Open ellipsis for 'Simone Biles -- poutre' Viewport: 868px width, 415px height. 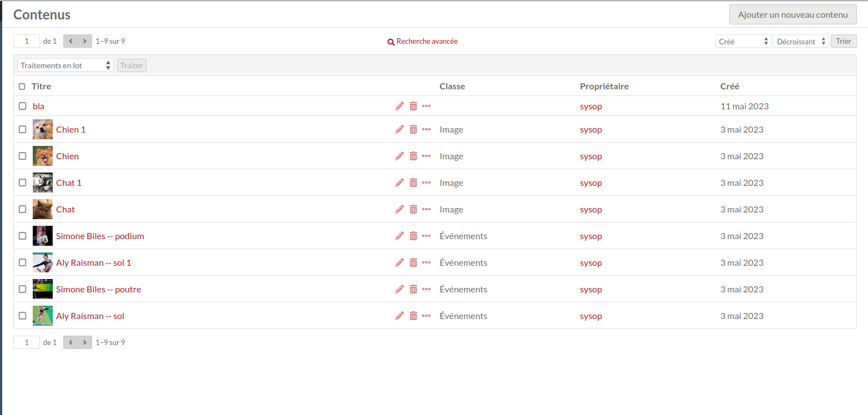(x=426, y=289)
